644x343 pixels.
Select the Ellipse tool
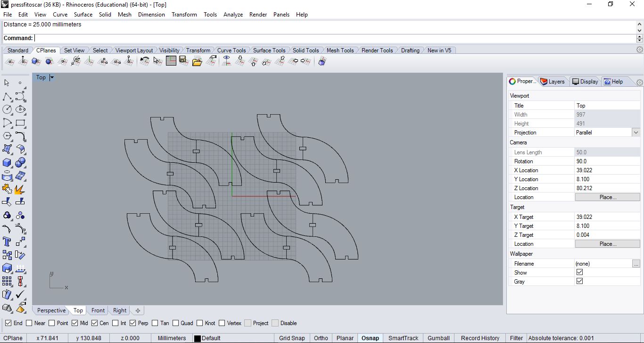(x=20, y=109)
